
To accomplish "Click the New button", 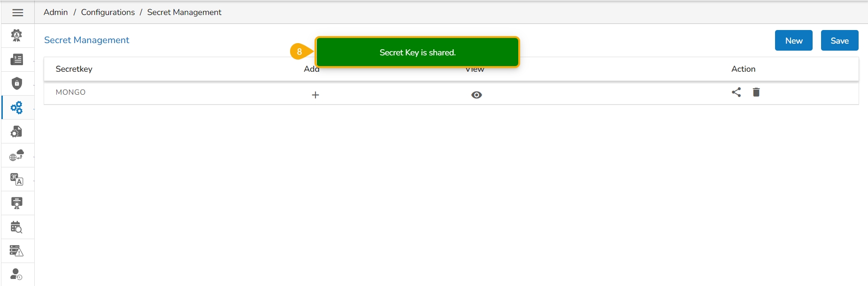I will (x=794, y=40).
